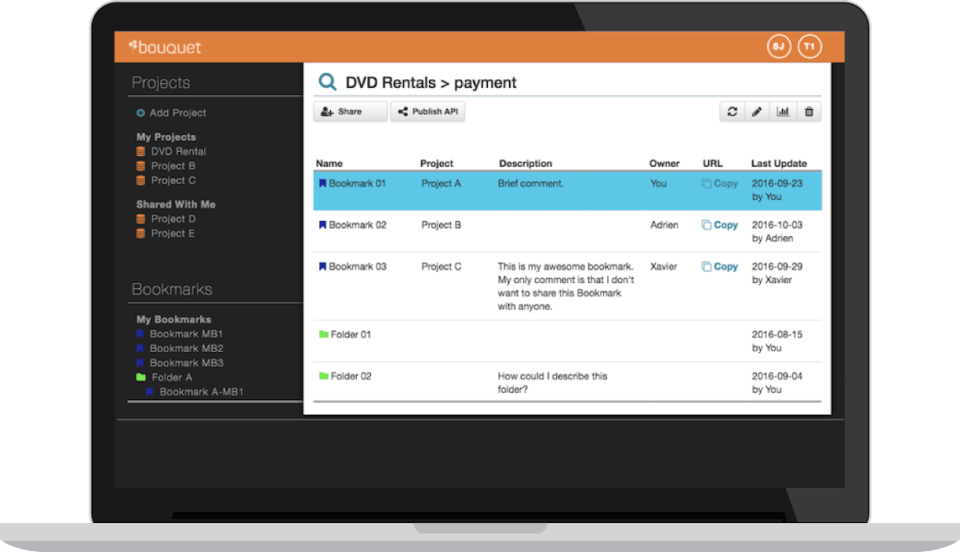Image resolution: width=960 pixels, height=552 pixels.
Task: Open DVD Rental project
Action: [171, 151]
